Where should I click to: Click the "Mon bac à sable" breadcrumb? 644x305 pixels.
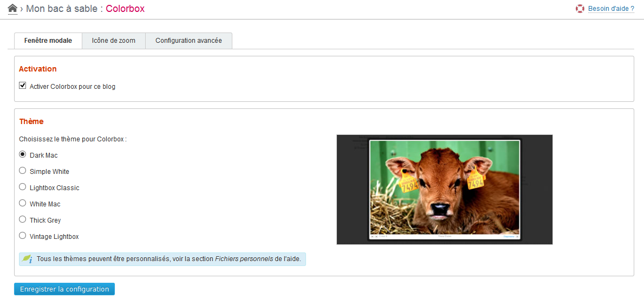(61, 9)
